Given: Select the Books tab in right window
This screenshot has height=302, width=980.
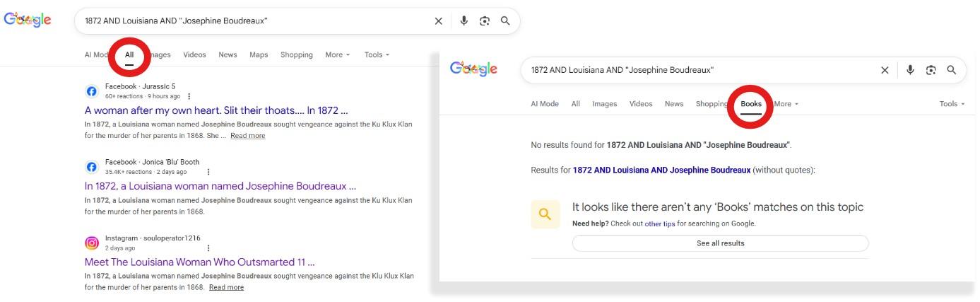Looking at the screenshot, I should 751,104.
